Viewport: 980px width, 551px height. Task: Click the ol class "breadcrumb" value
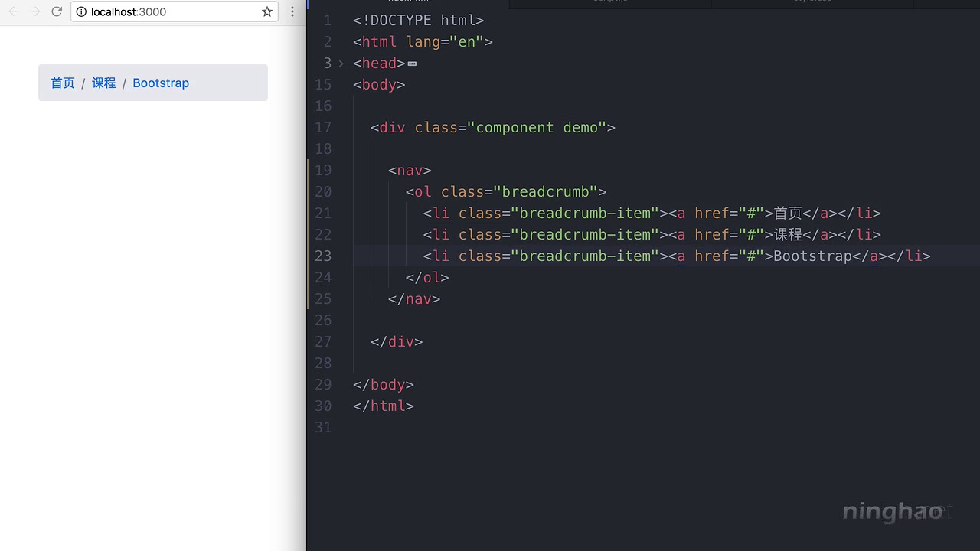click(546, 191)
